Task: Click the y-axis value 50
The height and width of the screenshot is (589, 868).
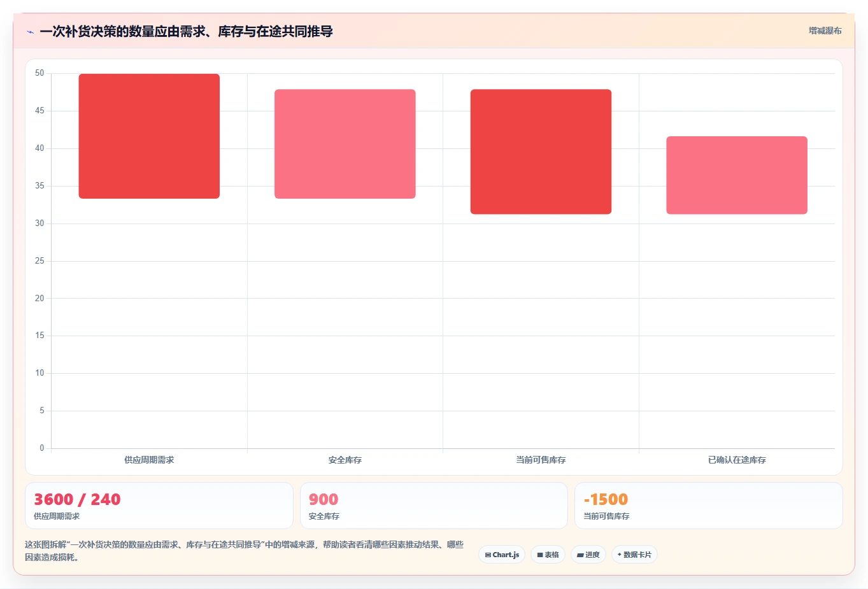Action: [x=39, y=73]
